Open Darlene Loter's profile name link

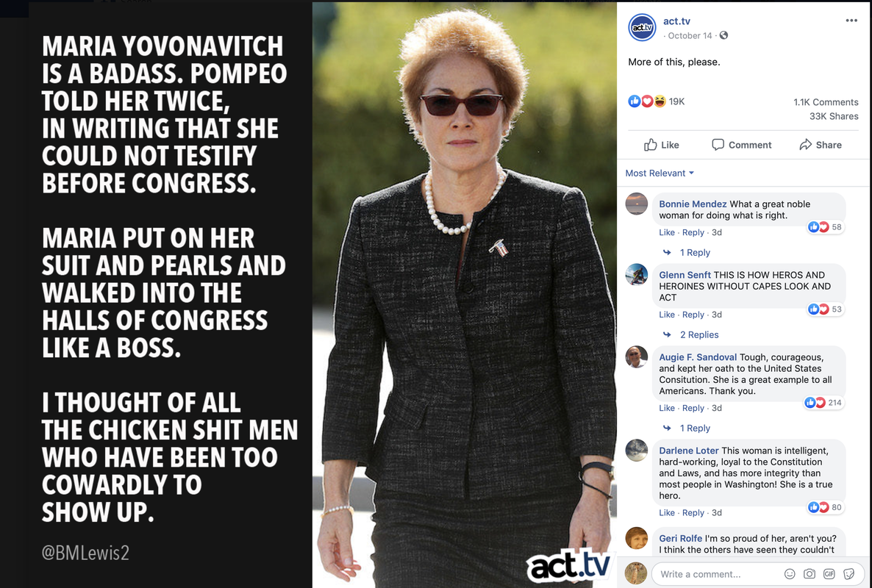688,451
